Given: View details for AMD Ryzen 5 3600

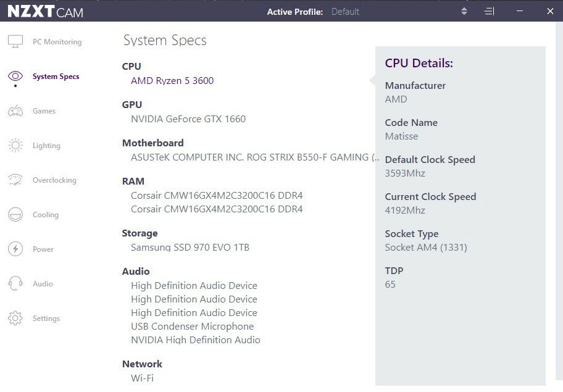Looking at the screenshot, I should pos(172,80).
